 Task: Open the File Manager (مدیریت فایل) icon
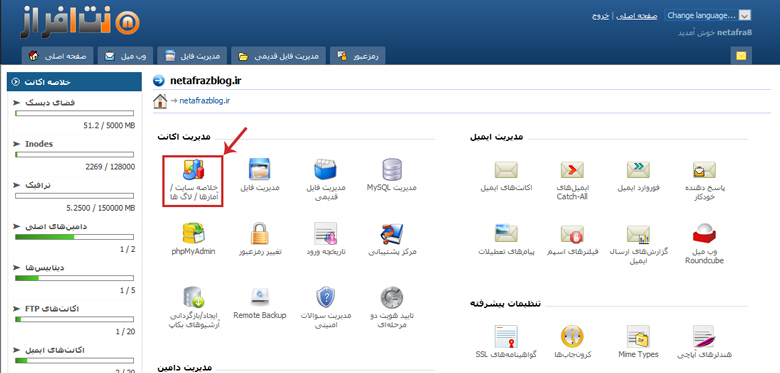[260, 170]
